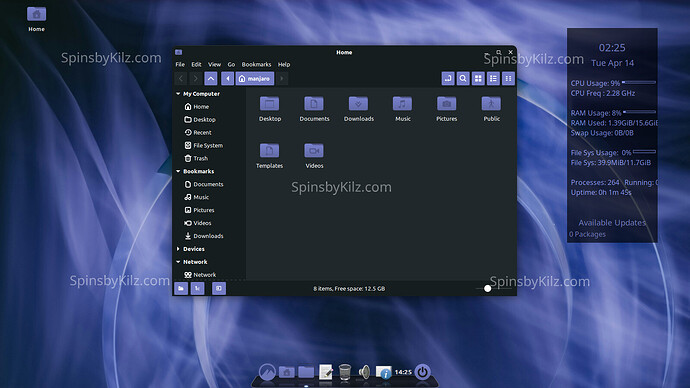The image size is (690, 388).
Task: Toggle the location entry button
Action: [x=448, y=78]
